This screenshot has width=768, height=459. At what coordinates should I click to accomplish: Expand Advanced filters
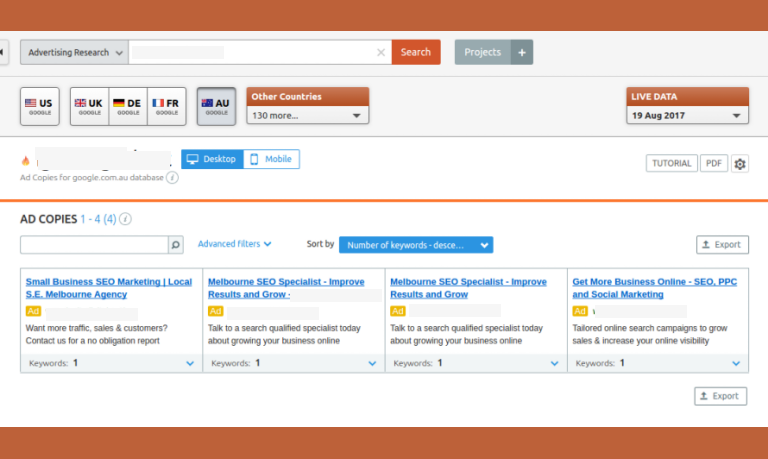234,244
